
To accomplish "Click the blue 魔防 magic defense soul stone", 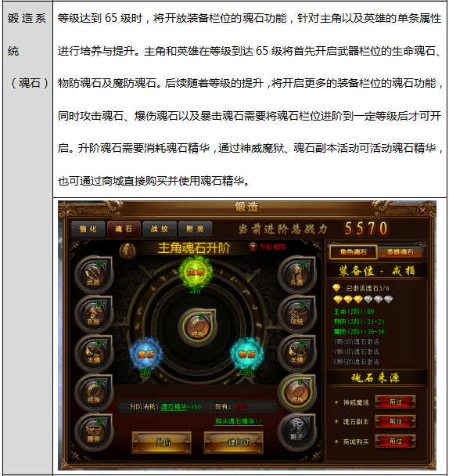I will tap(146, 354).
